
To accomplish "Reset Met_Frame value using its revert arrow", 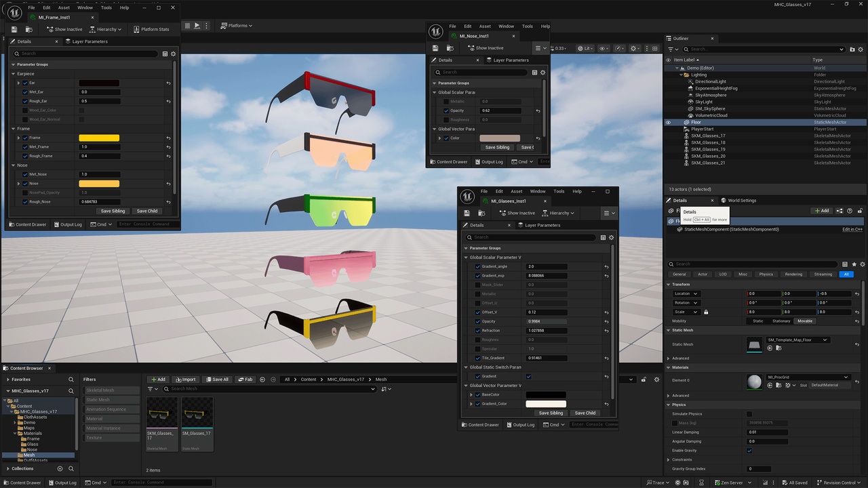I will [167, 147].
